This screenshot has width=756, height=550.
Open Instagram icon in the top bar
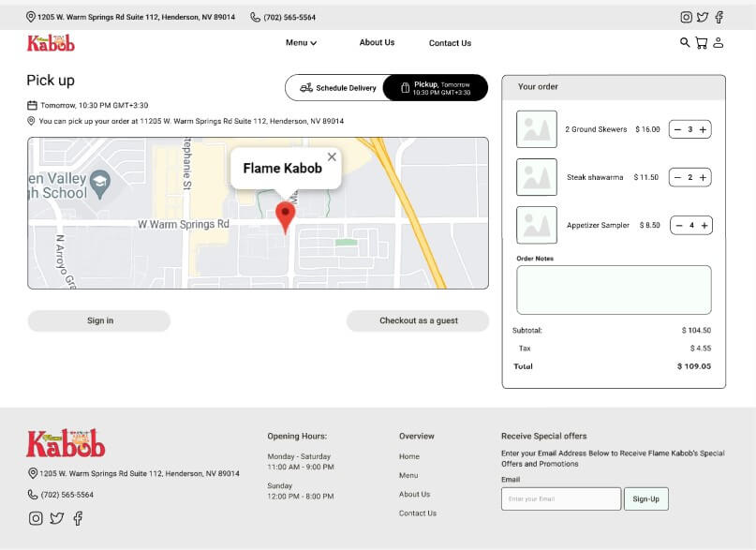coord(686,18)
